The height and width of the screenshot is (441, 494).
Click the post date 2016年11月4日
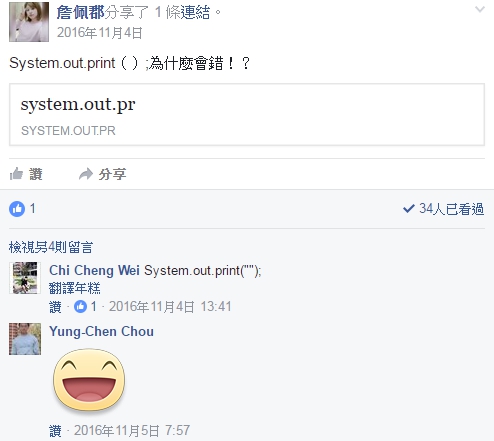[100, 33]
